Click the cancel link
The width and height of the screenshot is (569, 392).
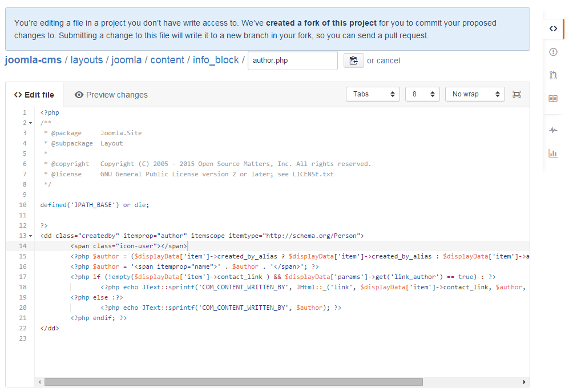pyautogui.click(x=388, y=60)
